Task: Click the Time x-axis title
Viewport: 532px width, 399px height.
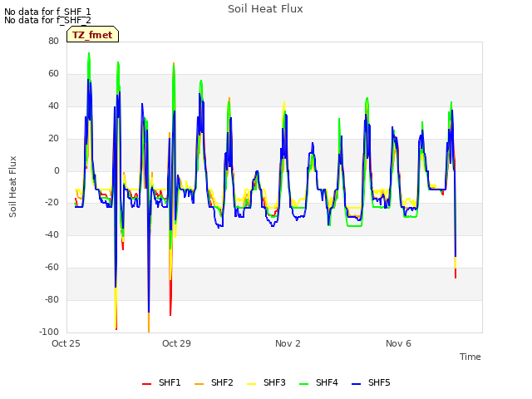Action: (x=470, y=357)
